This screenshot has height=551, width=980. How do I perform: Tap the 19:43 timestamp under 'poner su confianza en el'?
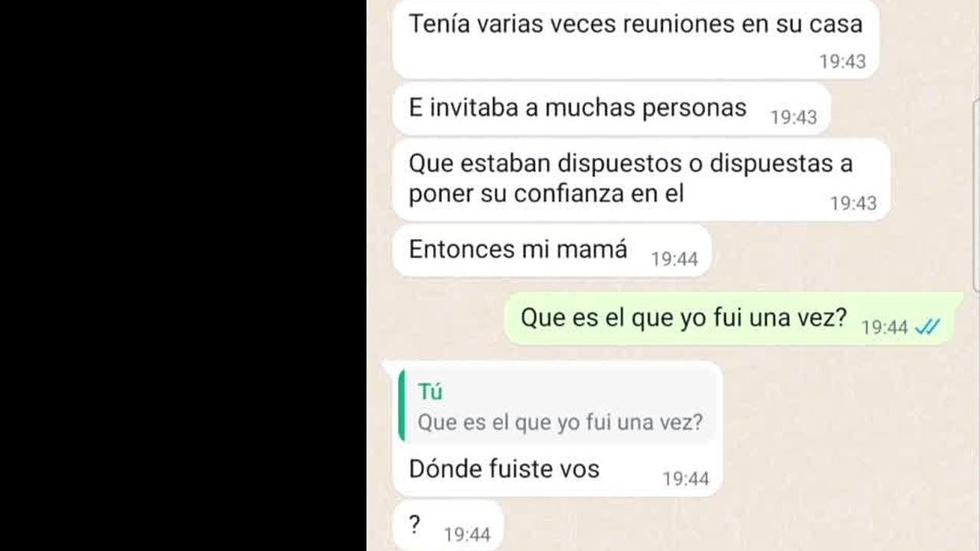coord(853,204)
